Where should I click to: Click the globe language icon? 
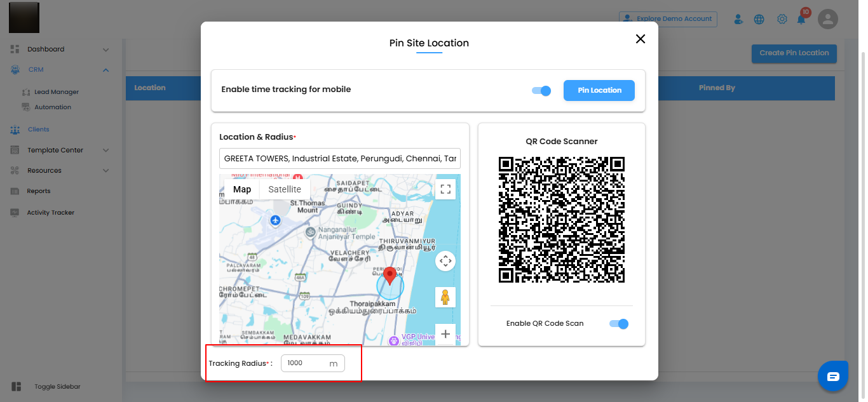759,19
